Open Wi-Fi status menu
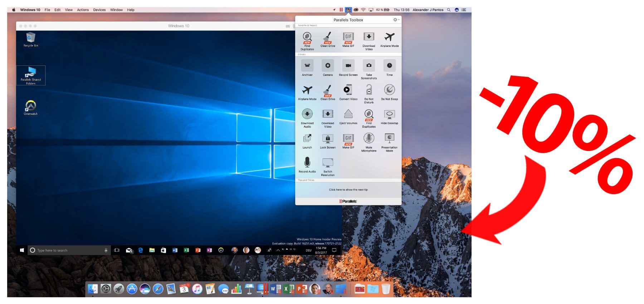The height and width of the screenshot is (304, 644). (363, 10)
